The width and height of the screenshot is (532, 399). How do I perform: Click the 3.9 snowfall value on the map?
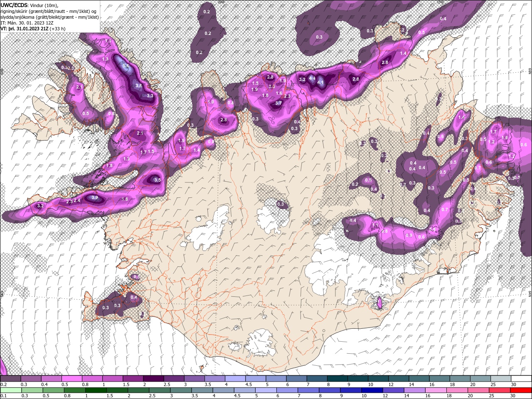pyautogui.click(x=95, y=197)
